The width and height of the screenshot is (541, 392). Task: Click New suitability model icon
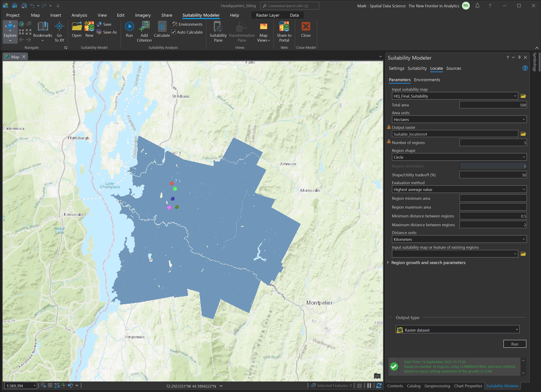pyautogui.click(x=89, y=27)
